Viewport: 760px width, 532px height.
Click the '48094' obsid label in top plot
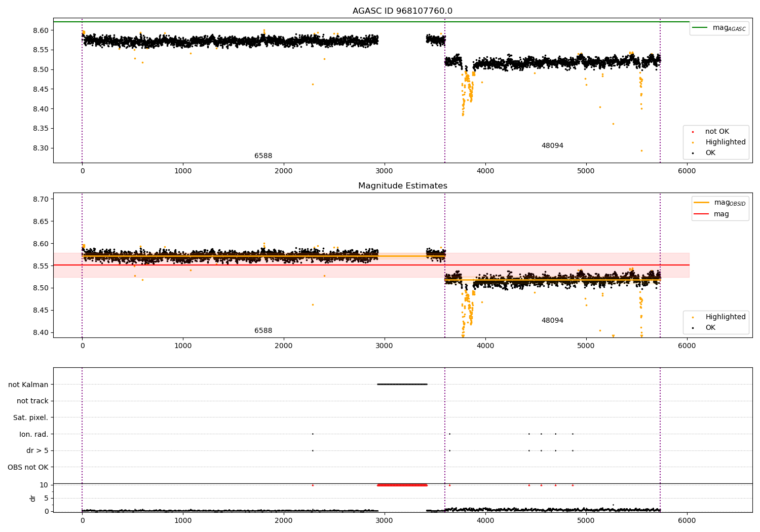(x=552, y=146)
